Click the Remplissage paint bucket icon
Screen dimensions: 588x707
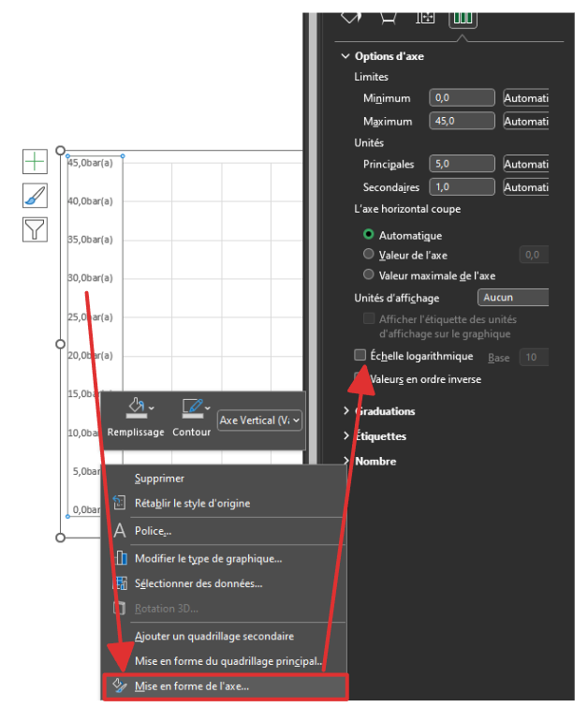(136, 407)
